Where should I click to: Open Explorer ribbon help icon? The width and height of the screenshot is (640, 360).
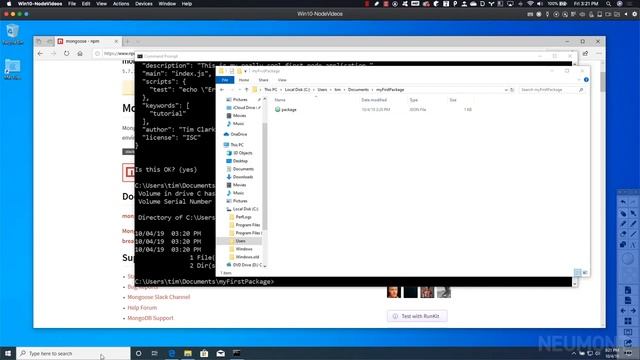[x=586, y=80]
